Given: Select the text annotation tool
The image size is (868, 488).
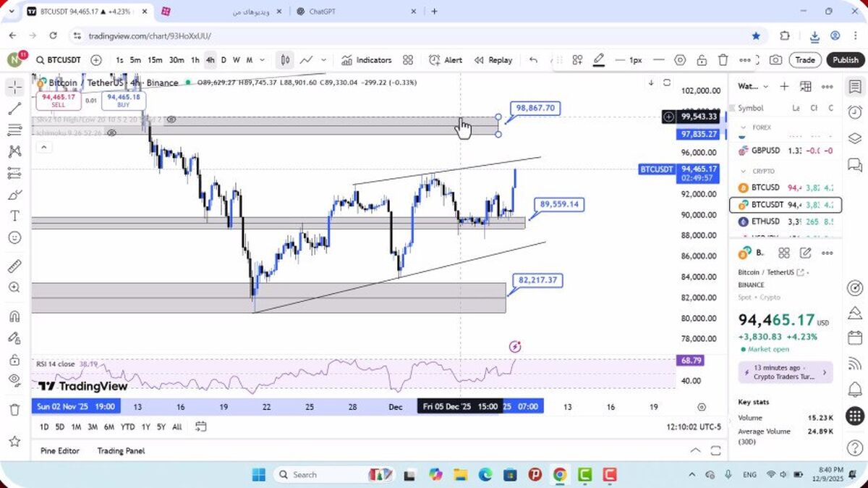Looking at the screenshot, I should (15, 216).
